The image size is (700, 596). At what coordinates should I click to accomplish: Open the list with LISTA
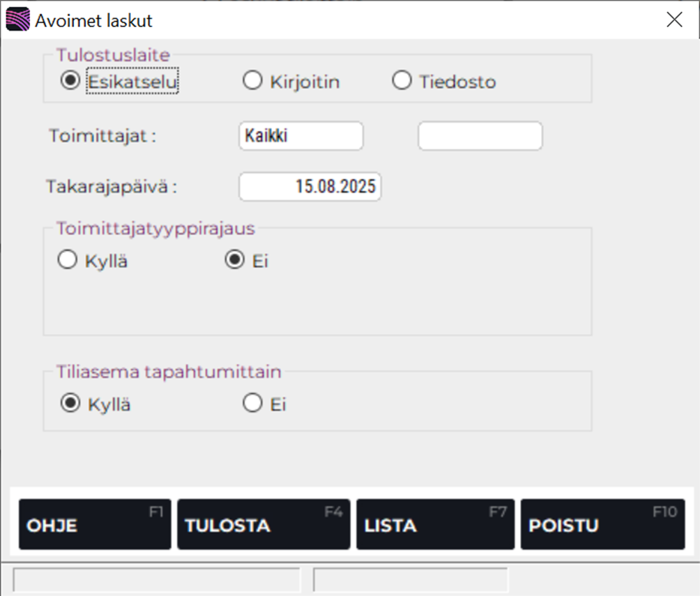coord(434,524)
